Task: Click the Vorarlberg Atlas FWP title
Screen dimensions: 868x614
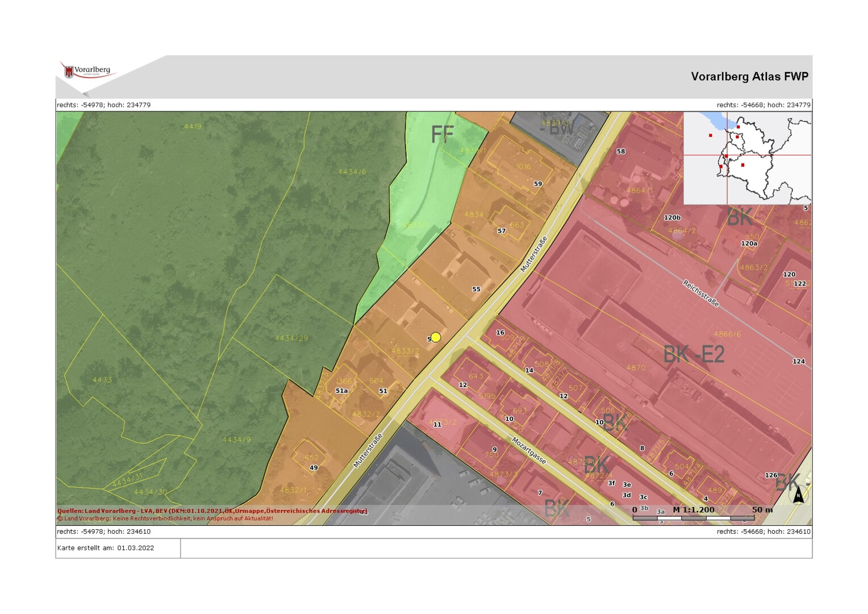Action: (749, 77)
